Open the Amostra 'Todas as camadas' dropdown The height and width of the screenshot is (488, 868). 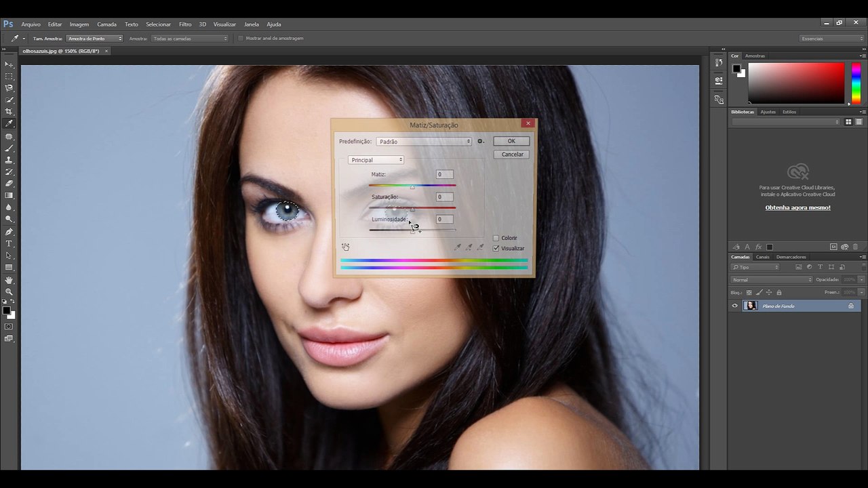pos(190,38)
